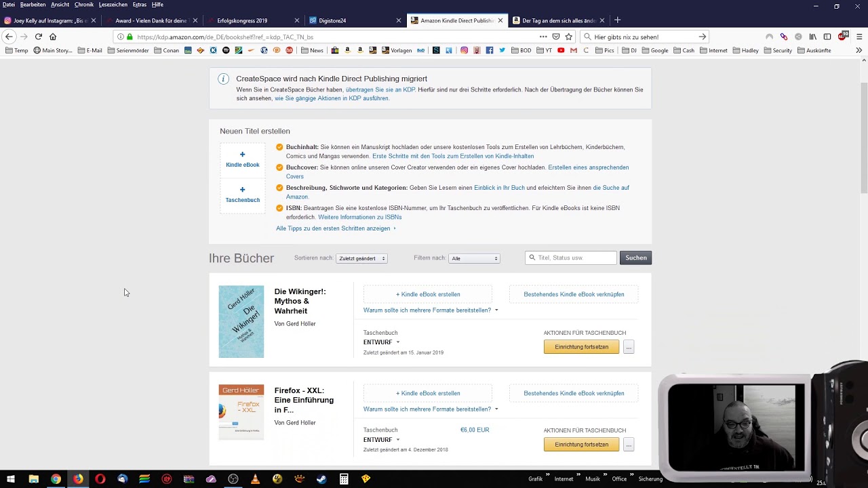Continue setup for Firefox - XXL paperback
The image size is (868, 488).
click(x=581, y=445)
